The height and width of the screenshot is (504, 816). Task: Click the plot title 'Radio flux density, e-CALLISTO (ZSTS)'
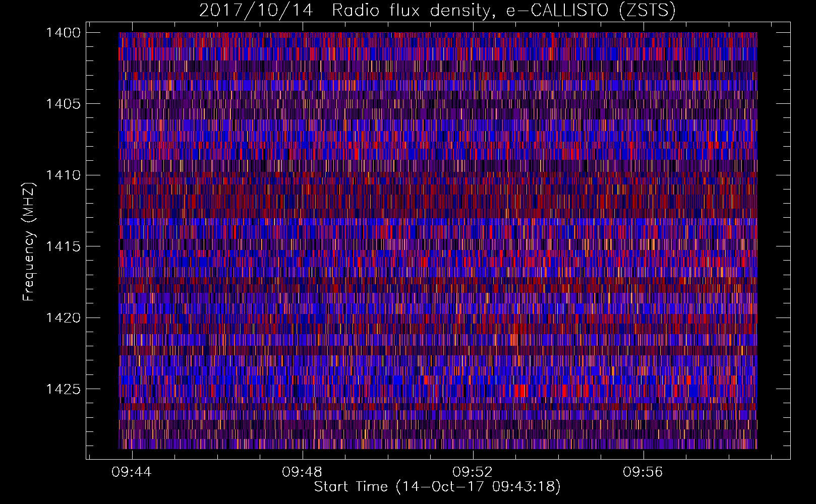(503, 11)
